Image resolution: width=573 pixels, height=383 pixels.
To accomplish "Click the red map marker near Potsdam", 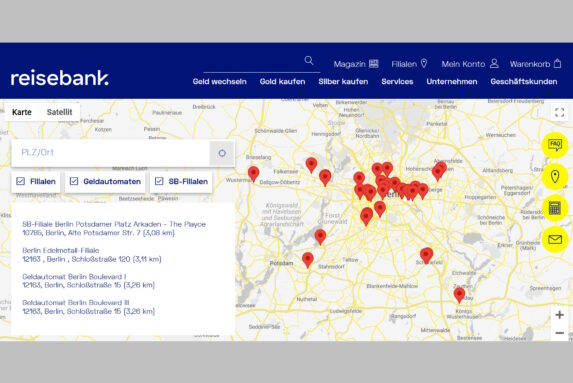I will (x=308, y=259).
